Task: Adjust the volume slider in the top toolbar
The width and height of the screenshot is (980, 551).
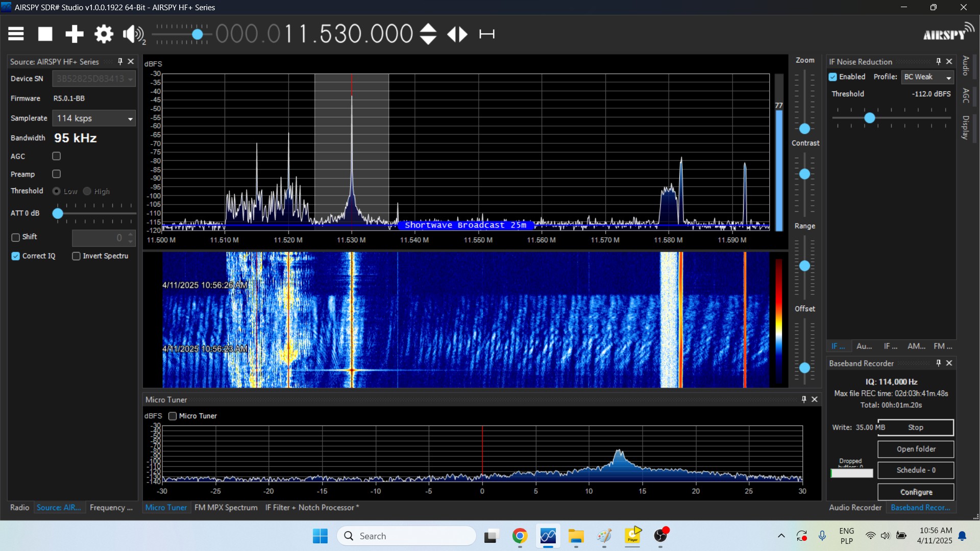Action: (198, 34)
